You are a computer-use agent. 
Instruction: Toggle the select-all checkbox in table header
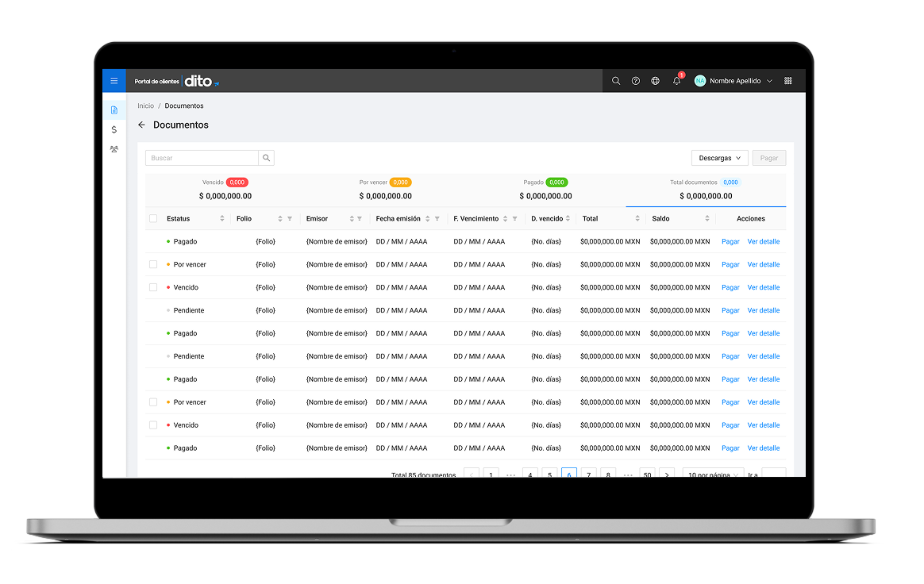tap(153, 218)
